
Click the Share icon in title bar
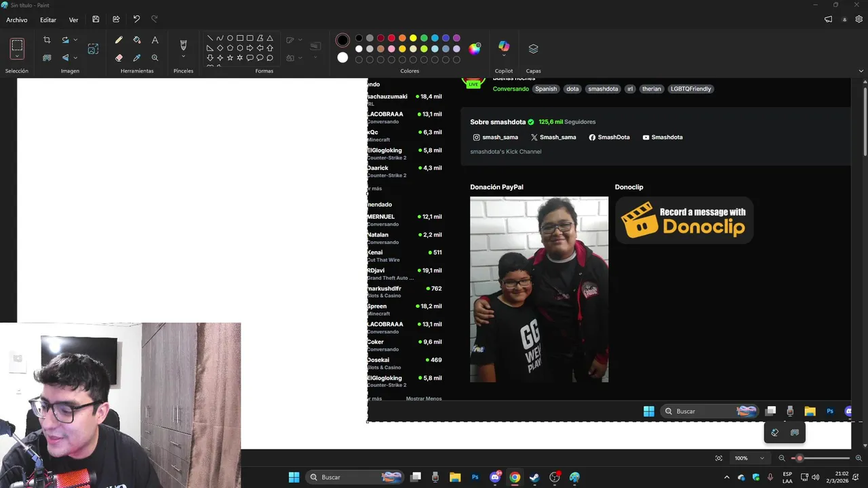(116, 20)
